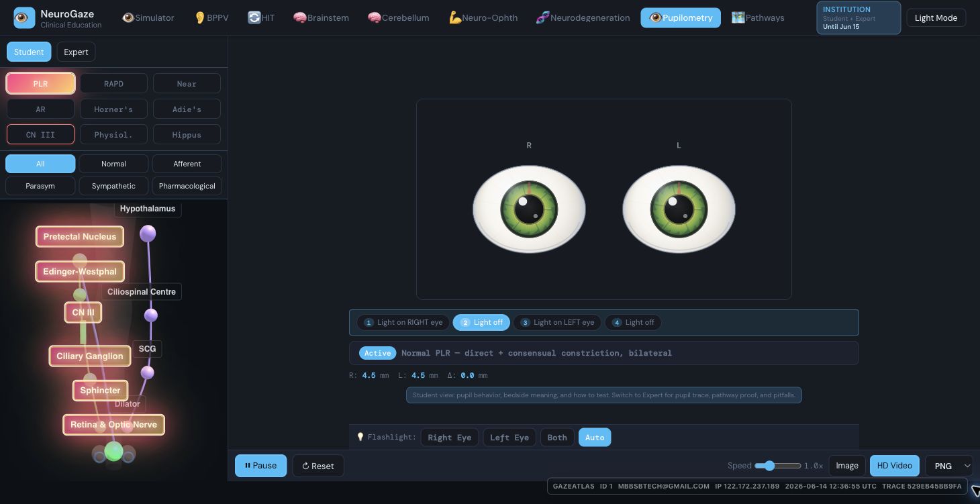Select the Hippus scenario

187,135
